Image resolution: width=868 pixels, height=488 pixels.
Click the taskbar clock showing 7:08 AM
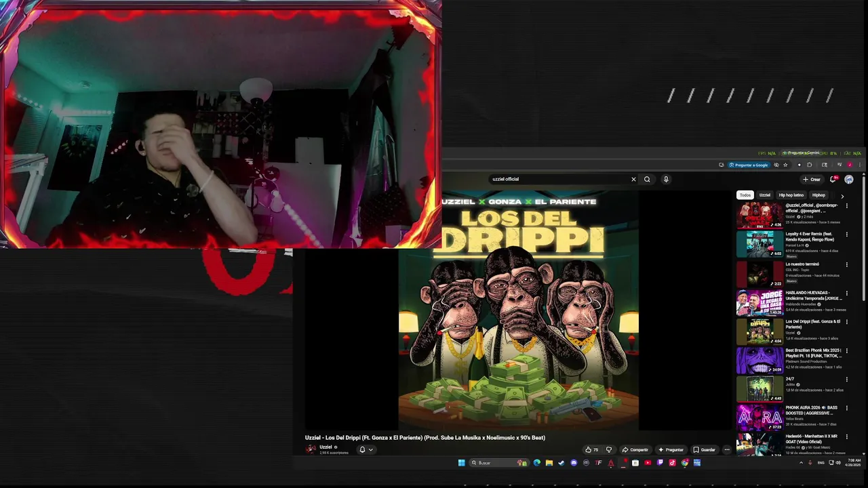[854, 463]
